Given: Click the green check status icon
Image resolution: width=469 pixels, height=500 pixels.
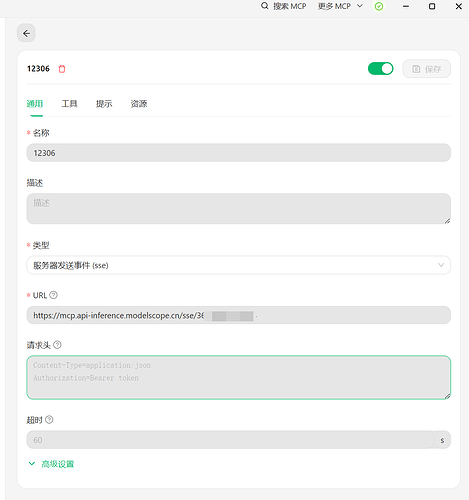Looking at the screenshot, I should point(379,6).
